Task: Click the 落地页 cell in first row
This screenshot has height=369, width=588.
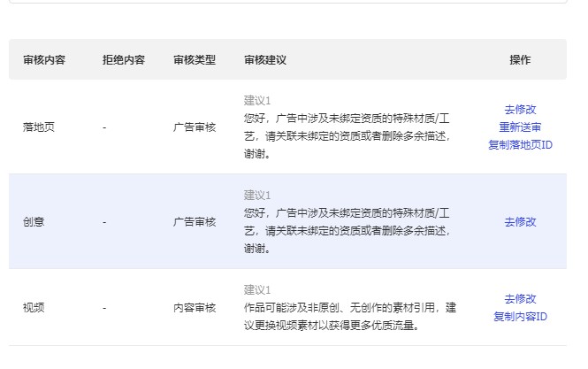Action: [x=39, y=127]
